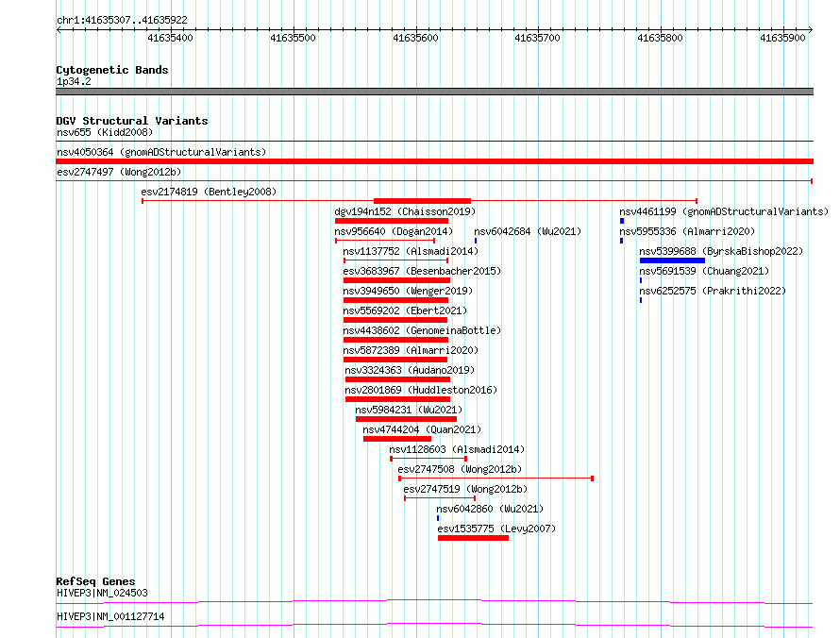
Task: Open variant nsv5955336 (Almarri2020)
Action: (687, 231)
